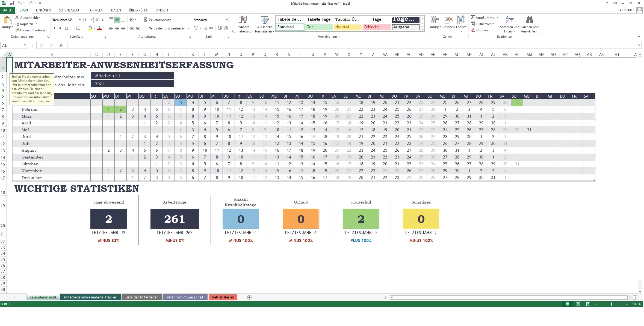Click Suchen und Auswählen binoculars icon
The height and width of the screenshot is (326, 644).
(530, 20)
